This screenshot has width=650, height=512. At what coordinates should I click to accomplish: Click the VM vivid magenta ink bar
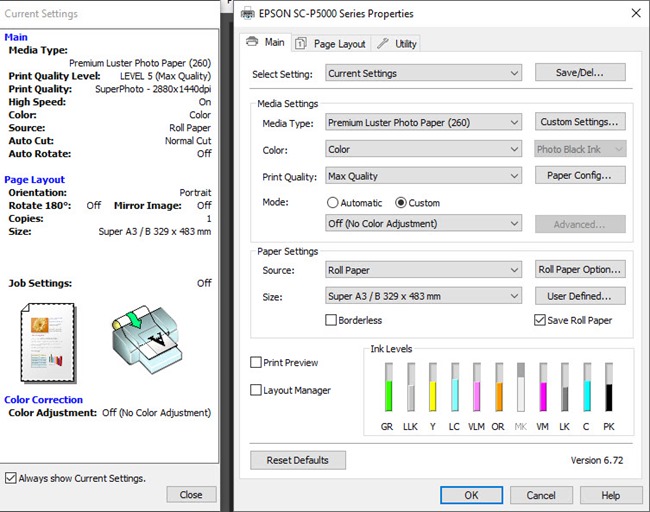click(x=543, y=387)
